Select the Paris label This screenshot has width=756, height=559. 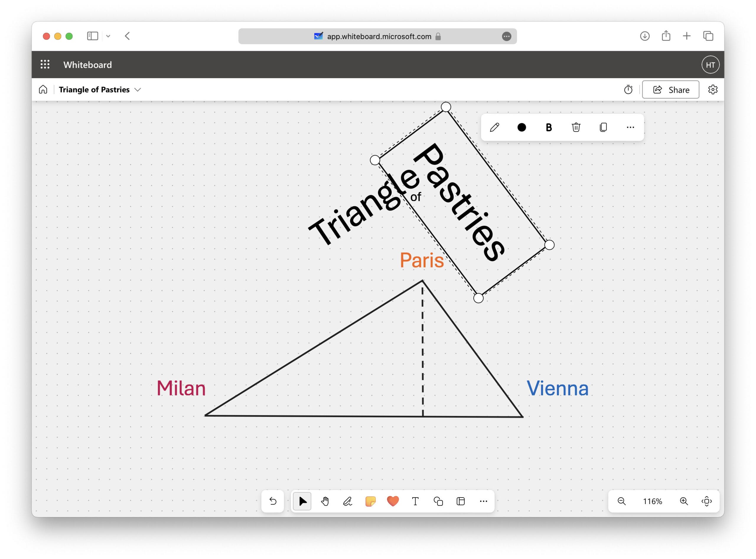(421, 260)
